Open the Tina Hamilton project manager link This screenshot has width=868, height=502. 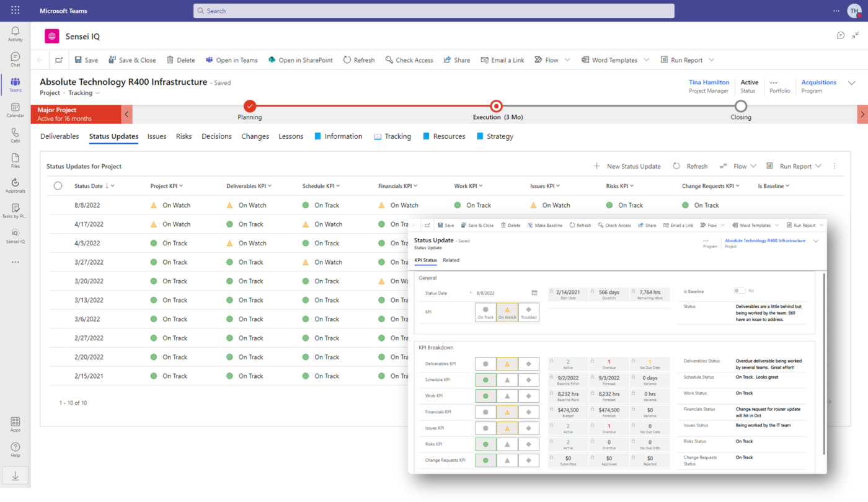(709, 82)
